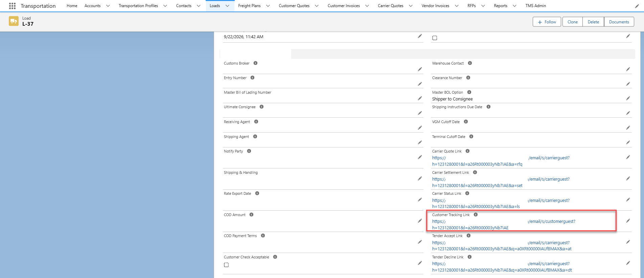Edit the Entry Number field pencil icon

(x=420, y=84)
